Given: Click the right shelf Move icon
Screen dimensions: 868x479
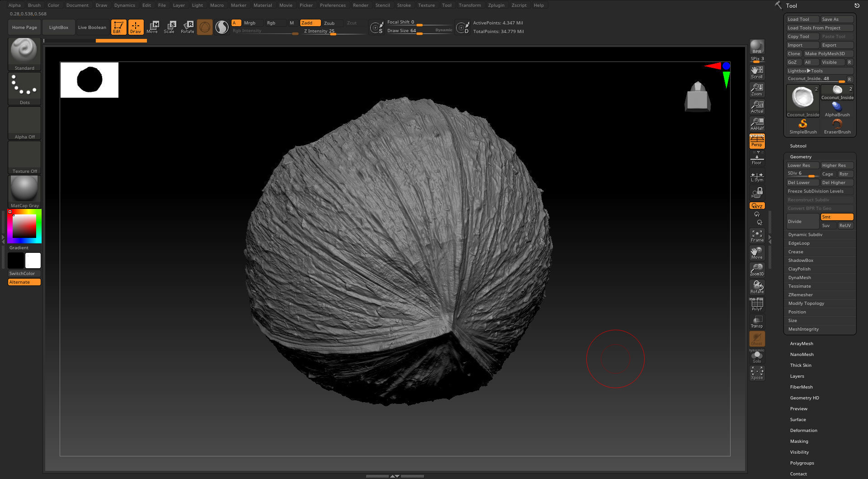Looking at the screenshot, I should [x=757, y=253].
